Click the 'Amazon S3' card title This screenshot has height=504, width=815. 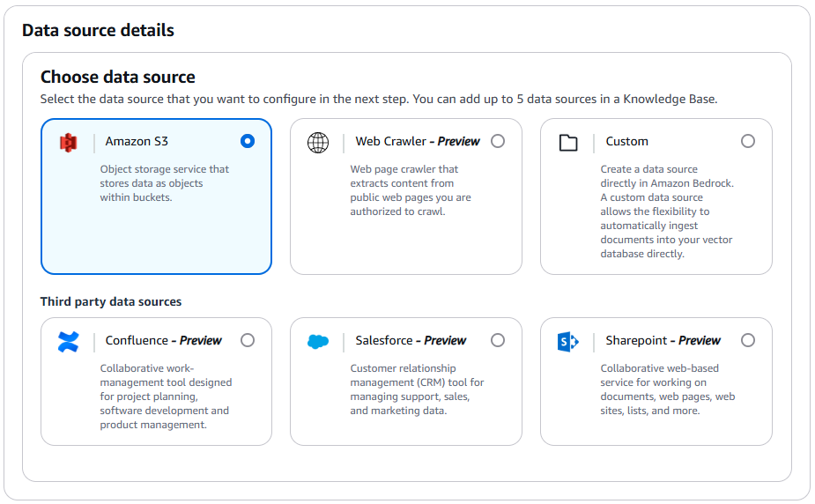(x=137, y=141)
